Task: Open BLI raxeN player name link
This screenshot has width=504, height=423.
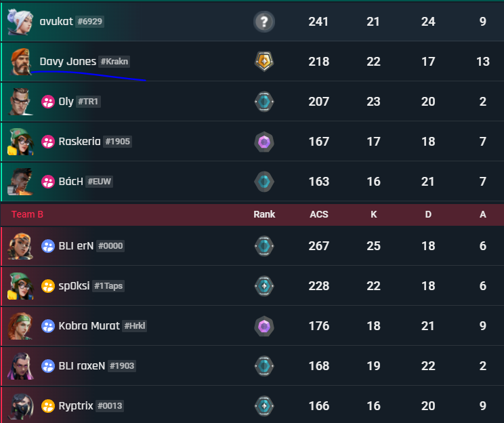Action: coord(82,366)
